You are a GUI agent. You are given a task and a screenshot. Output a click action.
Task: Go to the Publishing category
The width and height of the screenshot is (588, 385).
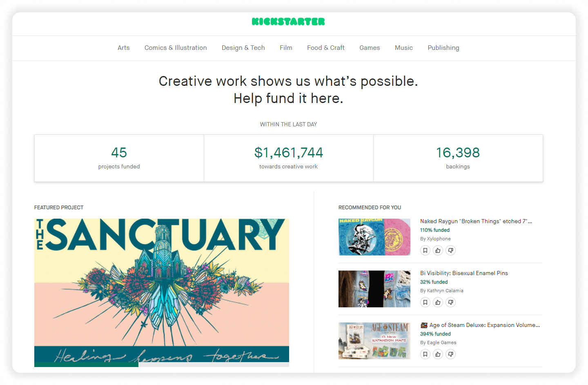(x=443, y=48)
